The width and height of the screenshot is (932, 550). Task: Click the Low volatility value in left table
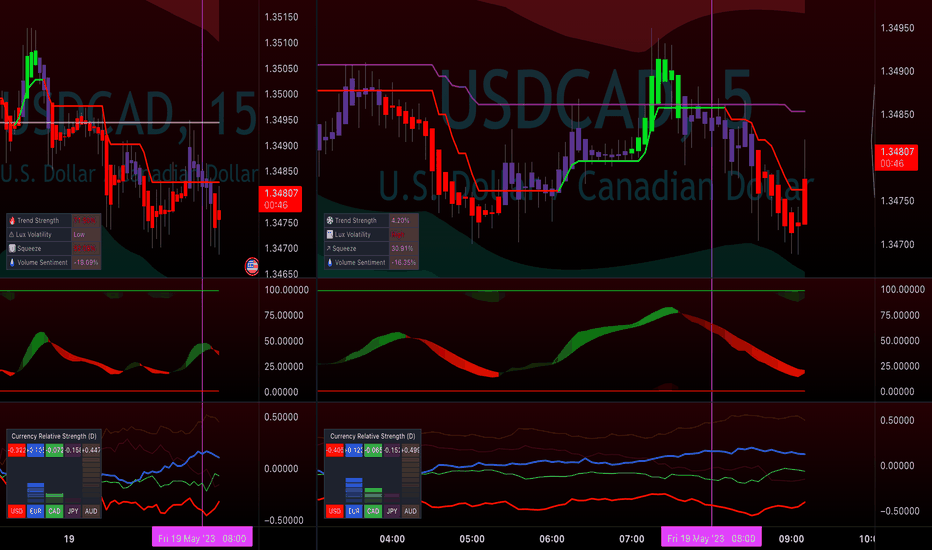coord(79,234)
